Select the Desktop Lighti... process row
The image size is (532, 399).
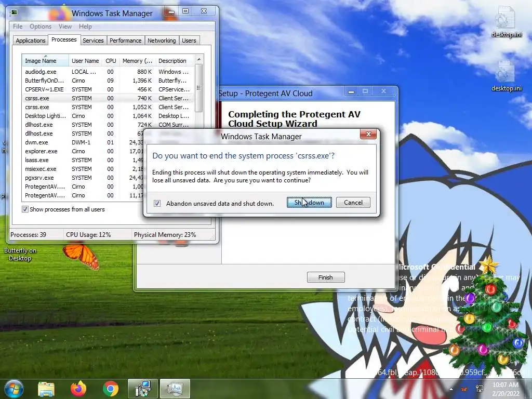(108, 116)
